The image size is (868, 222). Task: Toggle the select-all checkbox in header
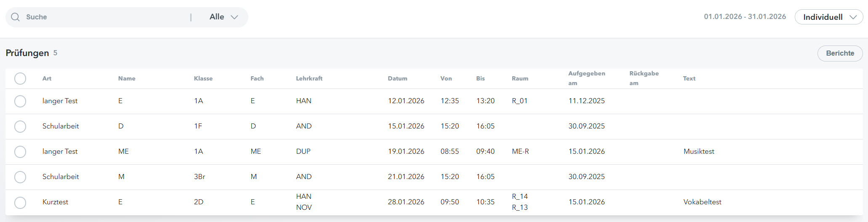[x=20, y=79]
